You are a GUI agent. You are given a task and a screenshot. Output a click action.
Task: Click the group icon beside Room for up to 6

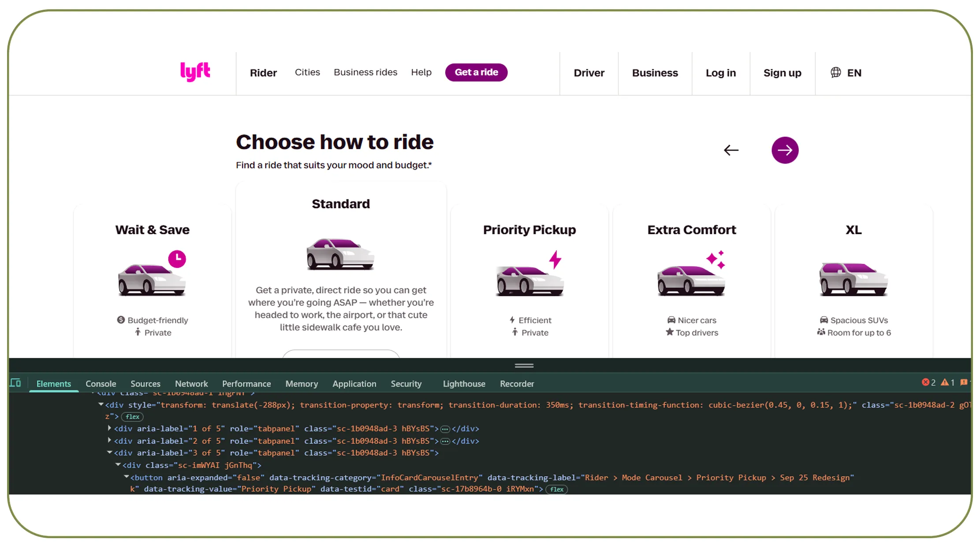[821, 332]
